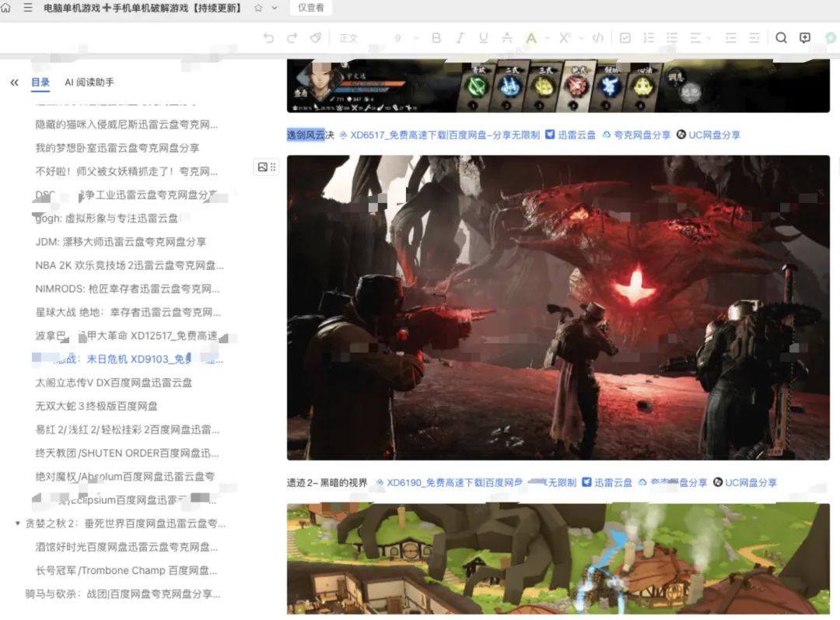Go to 太阁立志传V DX outline entry
The image size is (840, 620).
click(x=114, y=383)
